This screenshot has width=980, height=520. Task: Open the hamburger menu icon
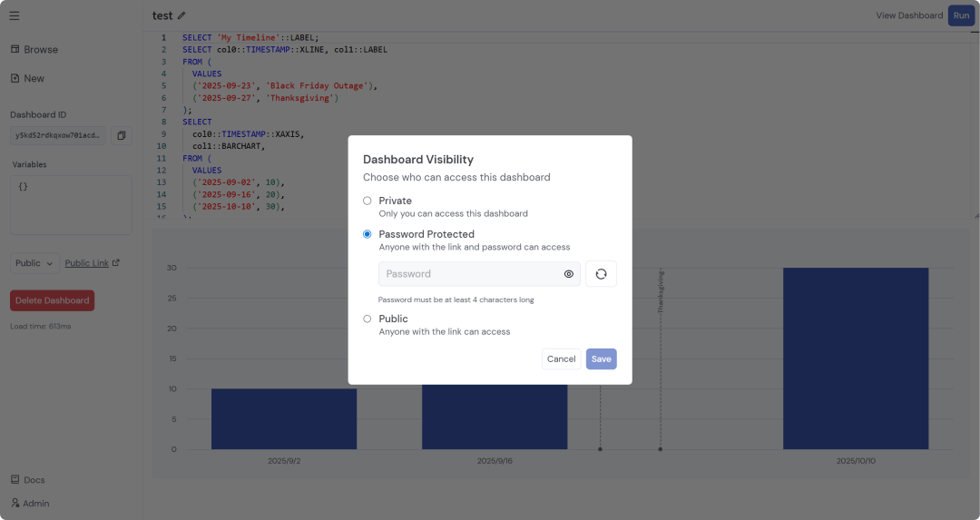(15, 15)
